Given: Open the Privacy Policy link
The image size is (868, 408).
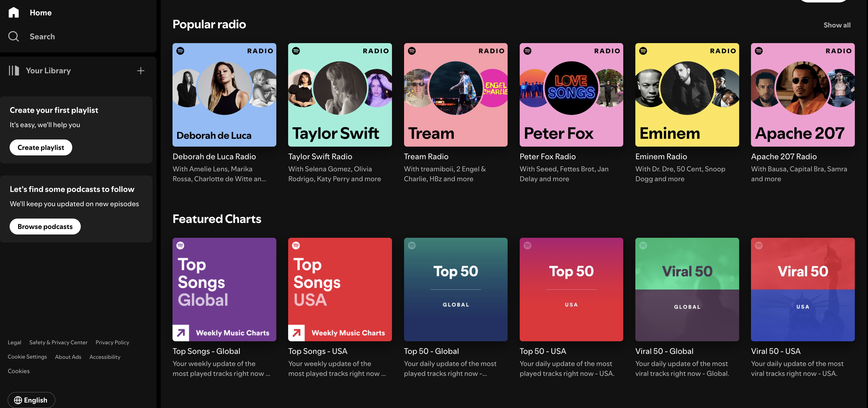Looking at the screenshot, I should 112,342.
